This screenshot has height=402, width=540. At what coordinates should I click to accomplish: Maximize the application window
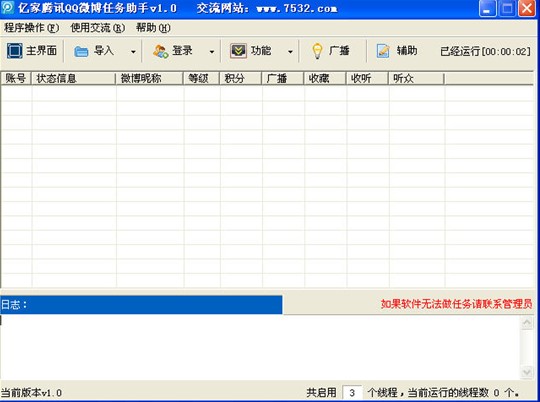click(507, 8)
